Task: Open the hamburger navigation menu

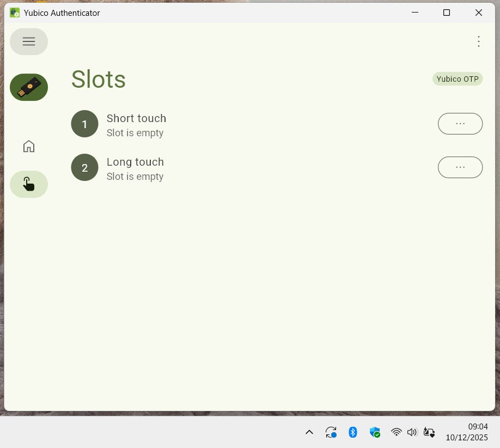Action: [29, 41]
